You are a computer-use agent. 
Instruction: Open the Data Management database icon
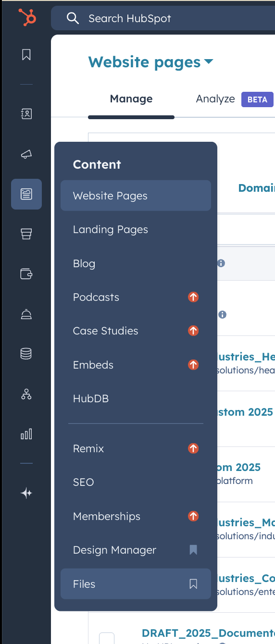point(26,354)
